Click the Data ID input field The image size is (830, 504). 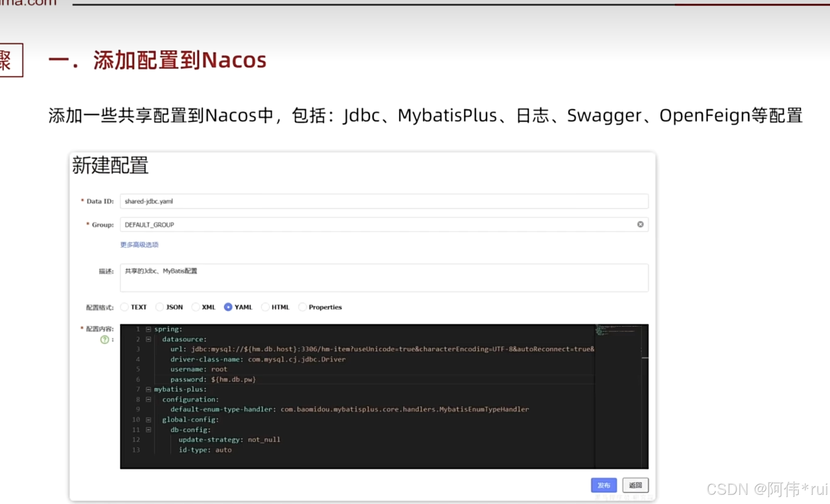pyautogui.click(x=384, y=201)
